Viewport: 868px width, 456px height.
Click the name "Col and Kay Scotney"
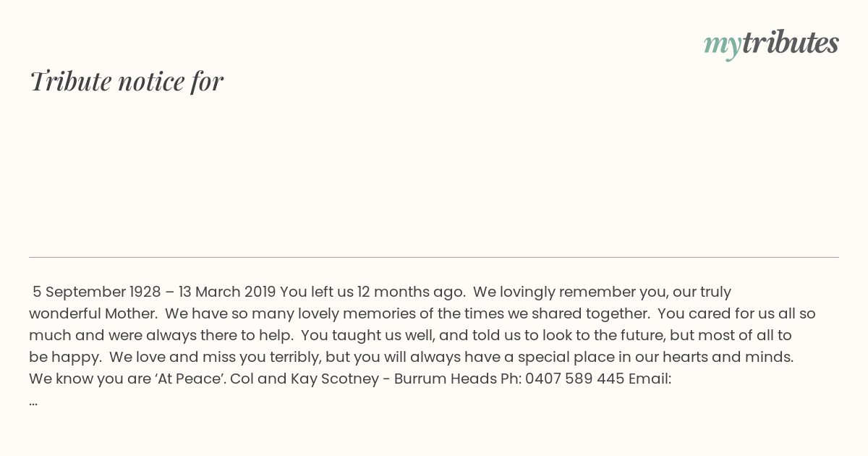pyautogui.click(x=305, y=379)
